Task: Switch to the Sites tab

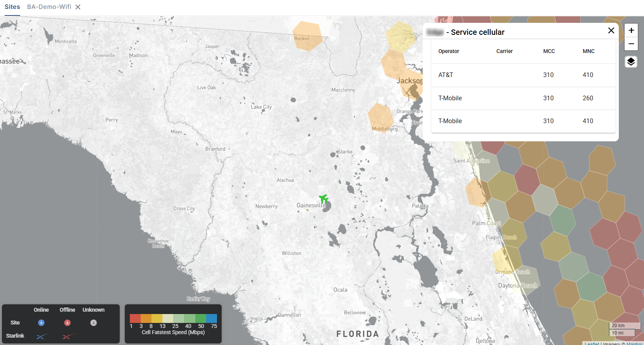Action: click(x=12, y=7)
